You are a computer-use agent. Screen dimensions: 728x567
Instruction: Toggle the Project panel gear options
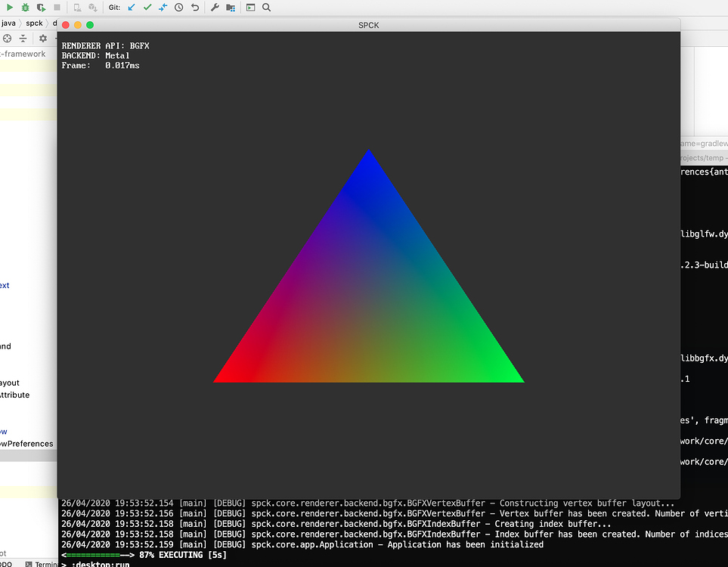(x=43, y=38)
